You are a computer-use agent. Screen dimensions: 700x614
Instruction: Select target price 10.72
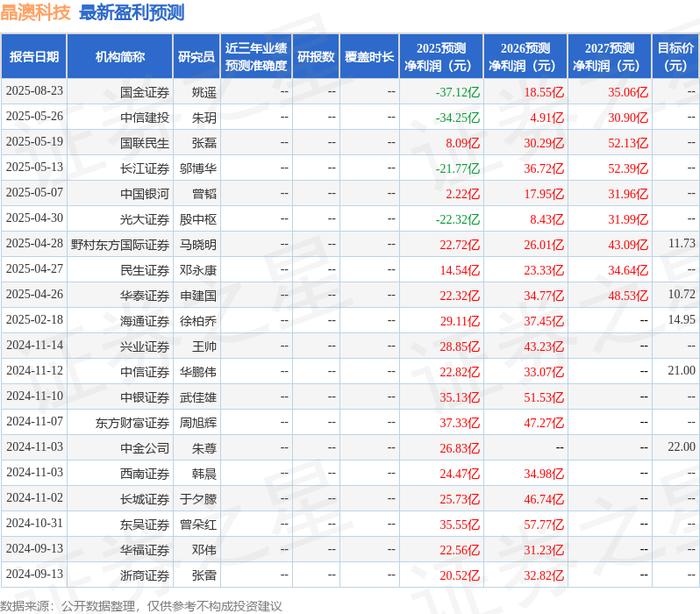pos(682,294)
